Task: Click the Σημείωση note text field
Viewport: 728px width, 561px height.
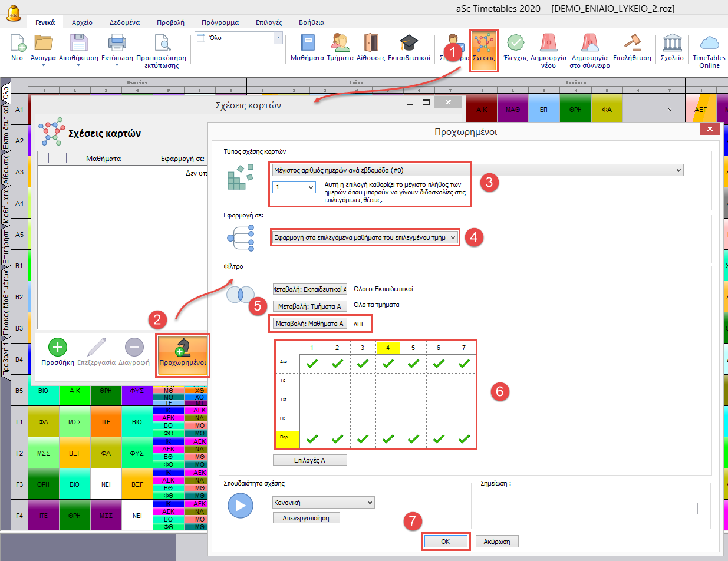Action: [x=589, y=508]
